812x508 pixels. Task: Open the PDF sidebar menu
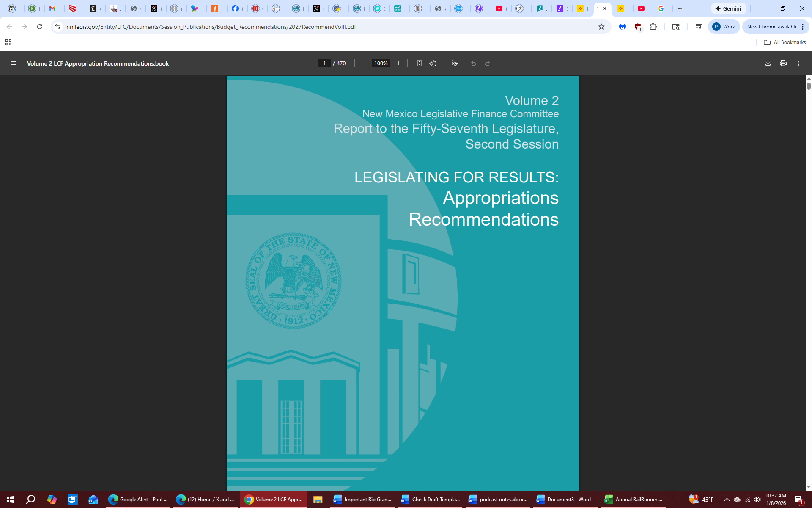pyautogui.click(x=14, y=63)
